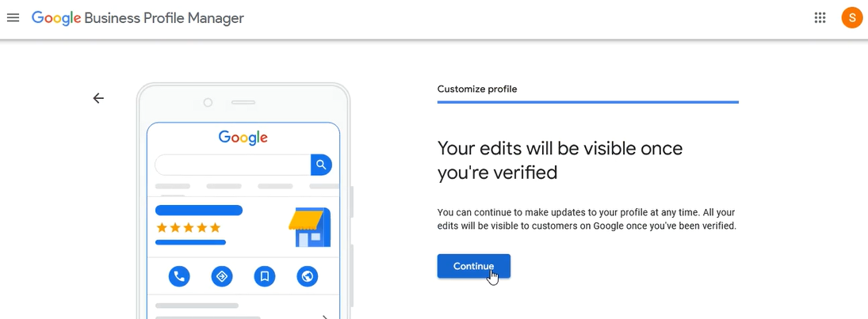Screen dimensions: 868x319
Task: Open the hamburger main menu
Action: (13, 17)
